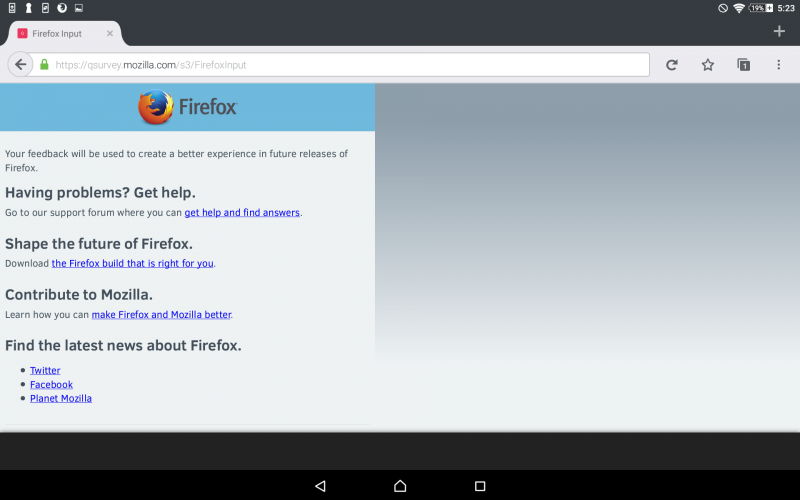Go back with the browser back arrow
This screenshot has width=800, height=500.
pyautogui.click(x=20, y=65)
